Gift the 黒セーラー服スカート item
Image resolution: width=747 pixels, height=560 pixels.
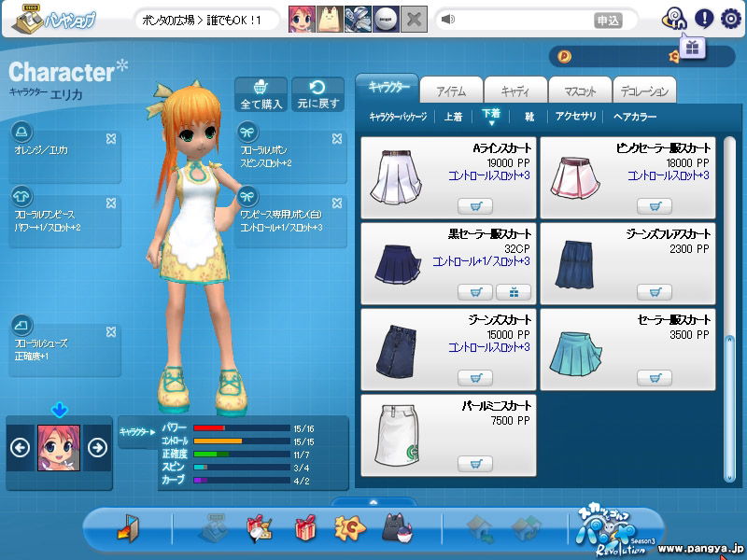(x=514, y=292)
